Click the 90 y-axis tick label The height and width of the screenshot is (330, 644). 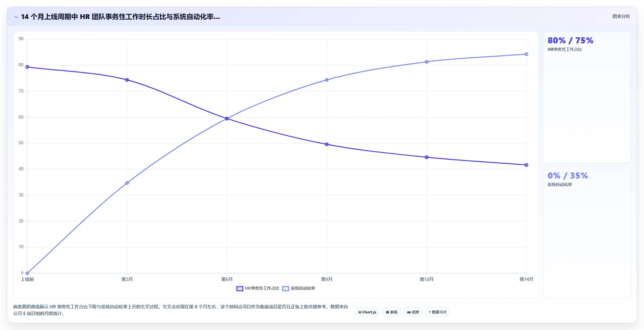point(21,39)
